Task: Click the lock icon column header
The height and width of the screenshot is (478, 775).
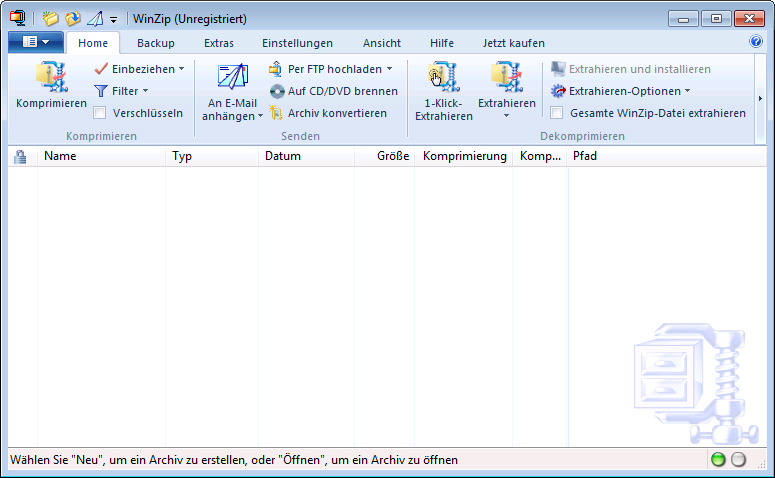Action: (x=20, y=157)
